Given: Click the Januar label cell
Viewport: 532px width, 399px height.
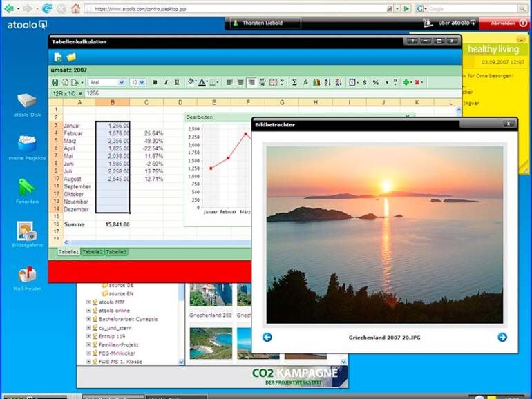Looking at the screenshot, I should point(79,126).
